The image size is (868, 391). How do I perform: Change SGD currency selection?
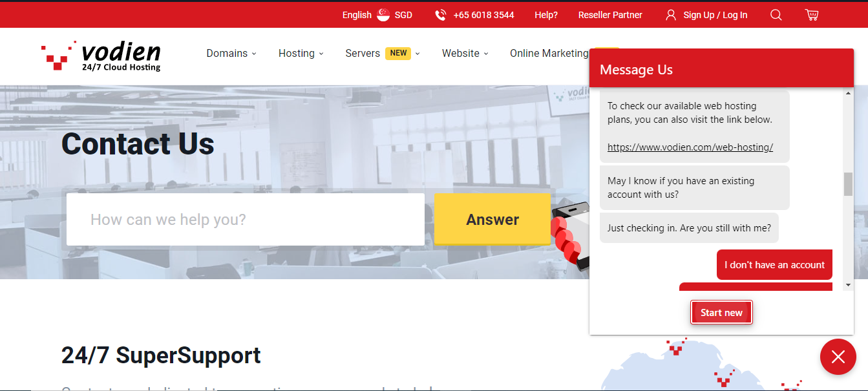403,15
